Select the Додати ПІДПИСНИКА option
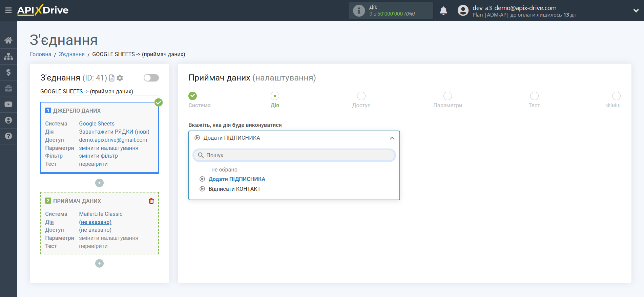644x297 pixels. pyautogui.click(x=237, y=179)
